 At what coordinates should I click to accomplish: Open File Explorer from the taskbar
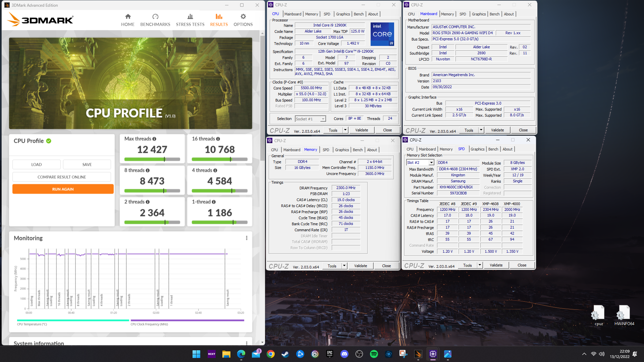click(x=226, y=354)
